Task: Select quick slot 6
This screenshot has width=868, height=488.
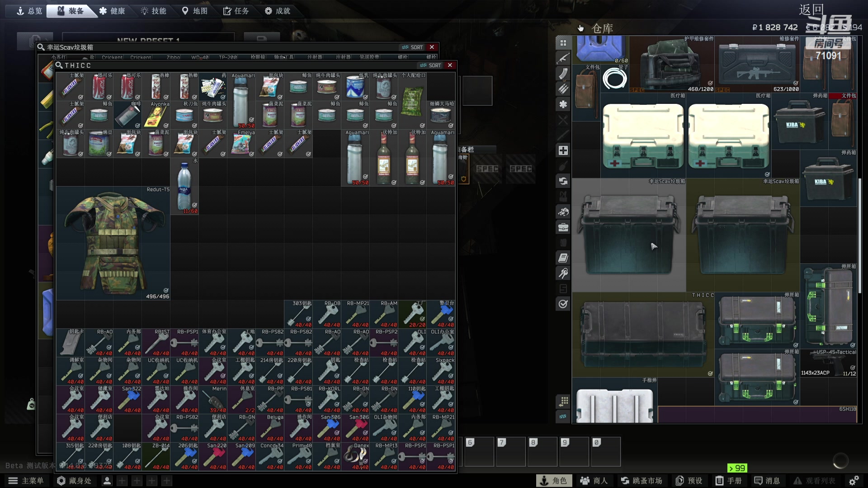Action: 479,451
